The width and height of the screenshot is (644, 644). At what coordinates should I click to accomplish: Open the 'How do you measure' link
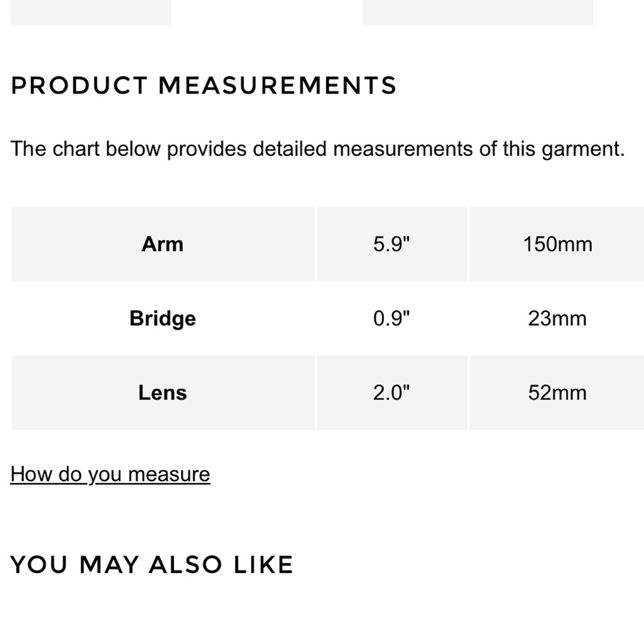pyautogui.click(x=110, y=475)
